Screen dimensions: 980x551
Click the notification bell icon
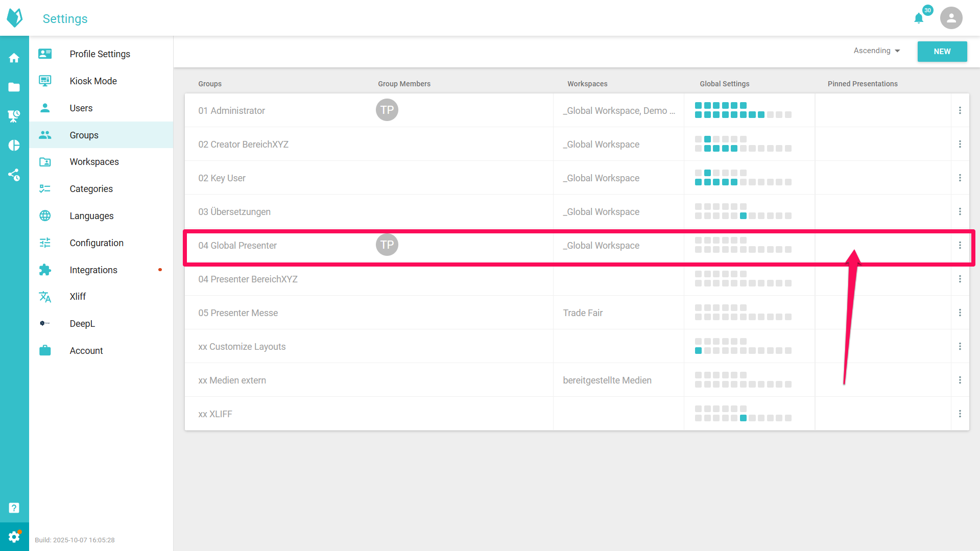click(x=919, y=18)
